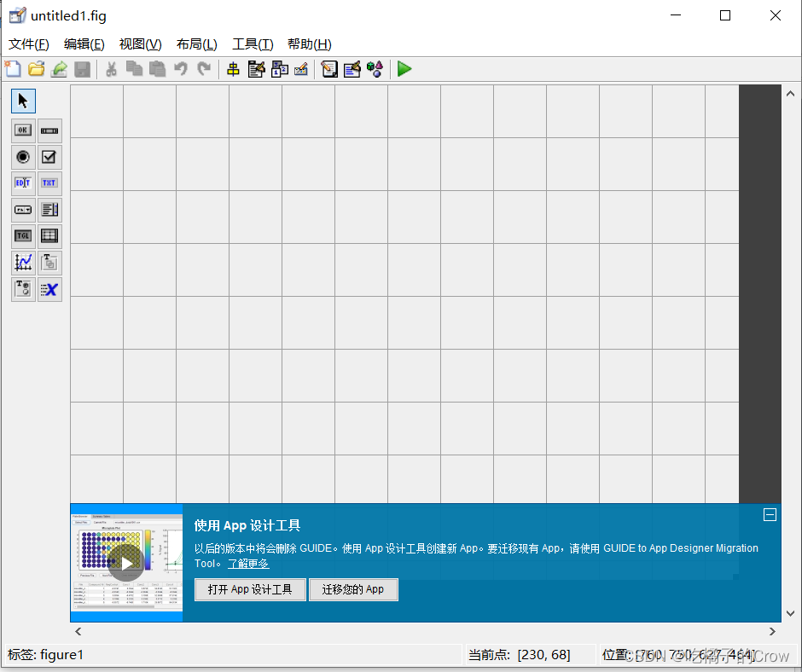Close the untitled1.fig window
This screenshot has height=672, width=802.
point(776,16)
